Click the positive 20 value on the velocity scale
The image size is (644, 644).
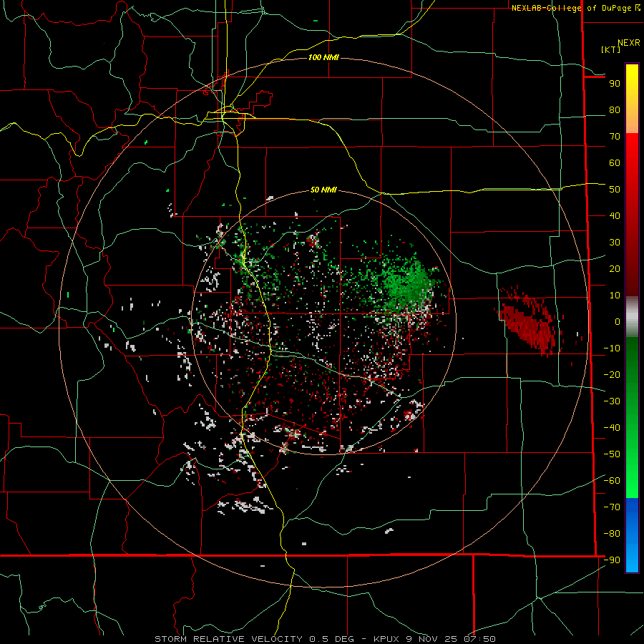(615, 269)
